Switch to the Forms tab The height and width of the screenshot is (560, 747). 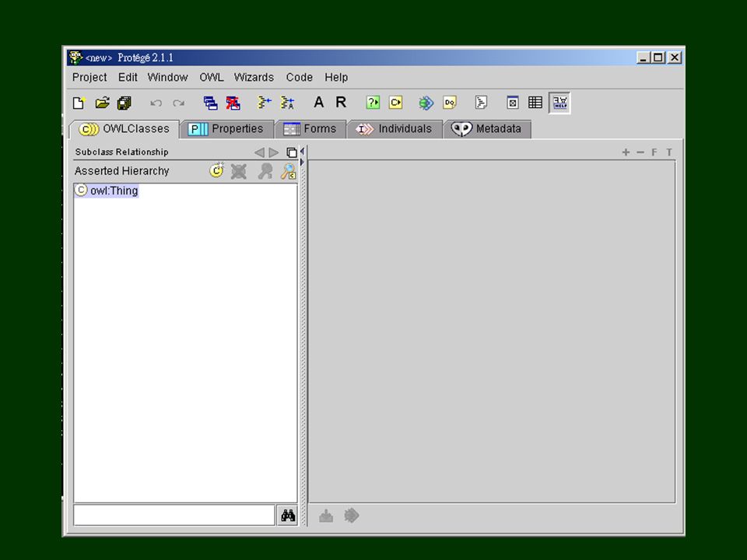310,129
